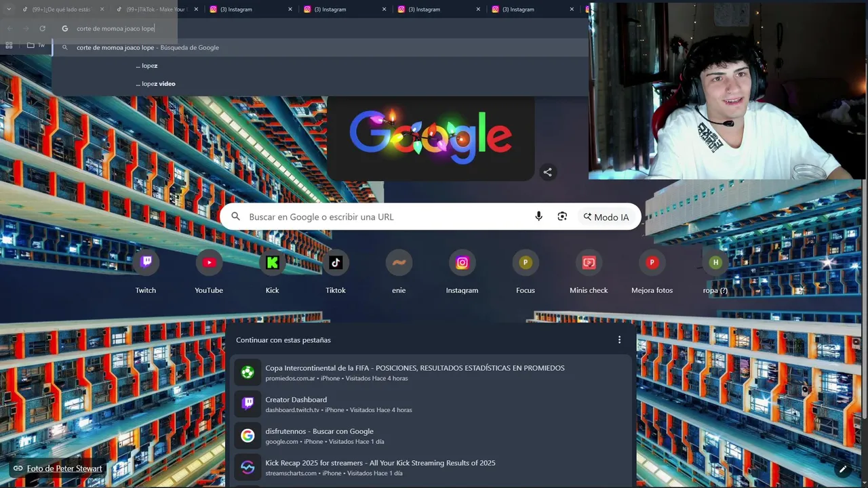Screen dimensions: 868x488
Task: Open the Twitch shortcut icon
Action: (x=146, y=262)
